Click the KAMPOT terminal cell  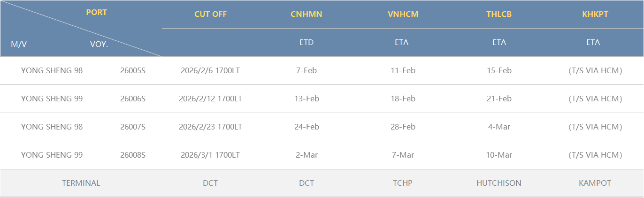click(x=595, y=183)
